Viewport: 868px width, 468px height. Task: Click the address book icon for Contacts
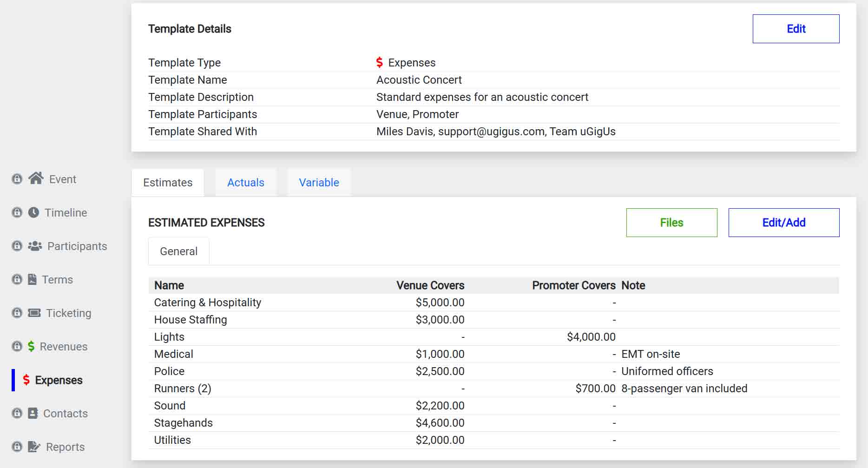pos(33,413)
